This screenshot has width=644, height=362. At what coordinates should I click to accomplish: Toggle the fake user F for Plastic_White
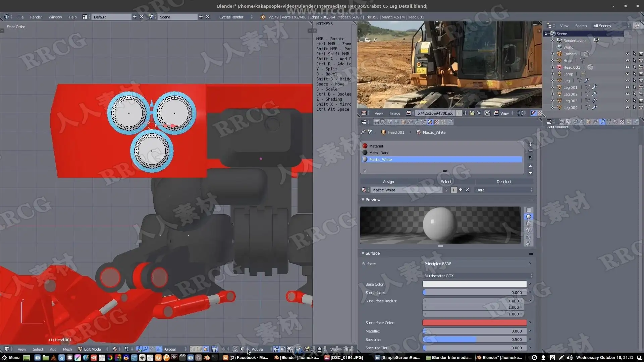coord(453,190)
